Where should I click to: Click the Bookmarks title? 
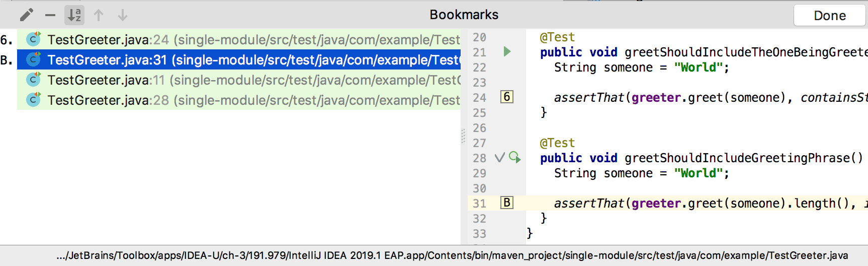(x=464, y=15)
